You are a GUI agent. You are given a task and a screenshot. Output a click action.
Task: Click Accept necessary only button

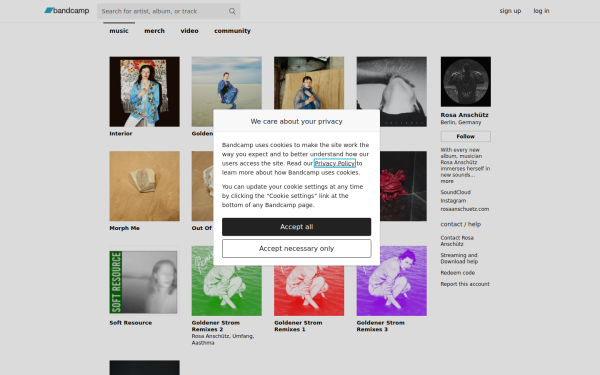point(297,248)
